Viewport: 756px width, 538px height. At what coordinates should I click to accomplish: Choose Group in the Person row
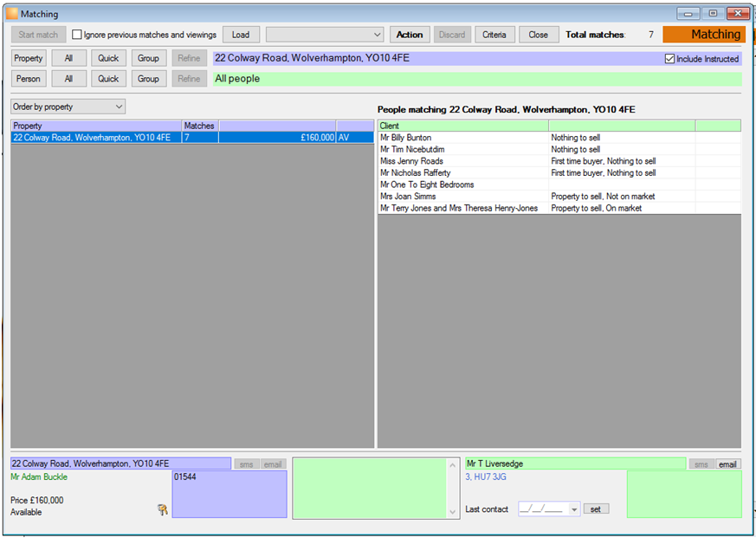coord(148,79)
